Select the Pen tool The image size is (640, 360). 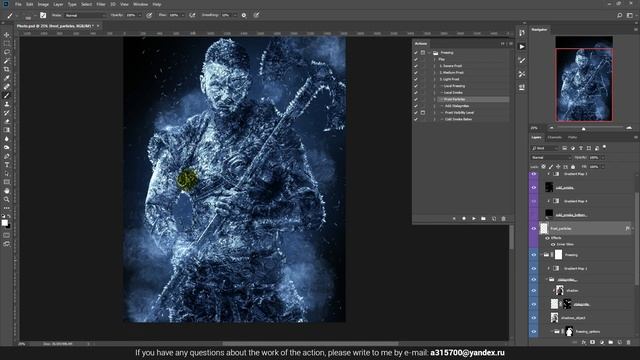coord(7,156)
